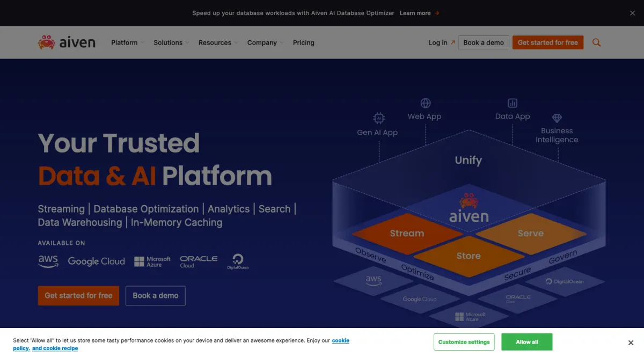Click the Business Intelligence diamond icon
This screenshot has width=644, height=357.
point(557,118)
